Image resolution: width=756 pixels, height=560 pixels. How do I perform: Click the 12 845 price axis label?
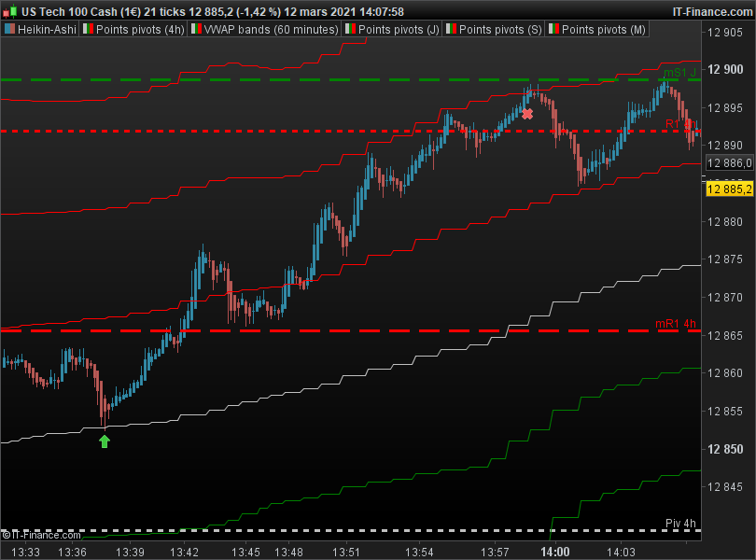pyautogui.click(x=725, y=486)
